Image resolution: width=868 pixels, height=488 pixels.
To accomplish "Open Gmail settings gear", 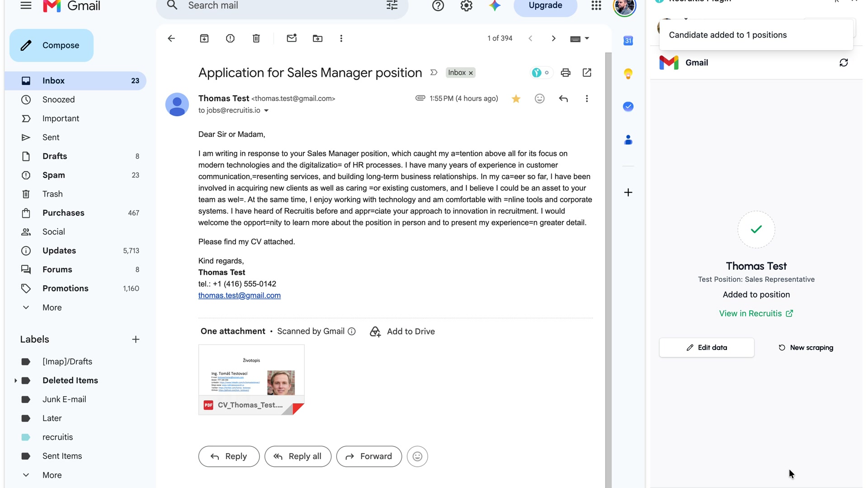I will click(467, 5).
